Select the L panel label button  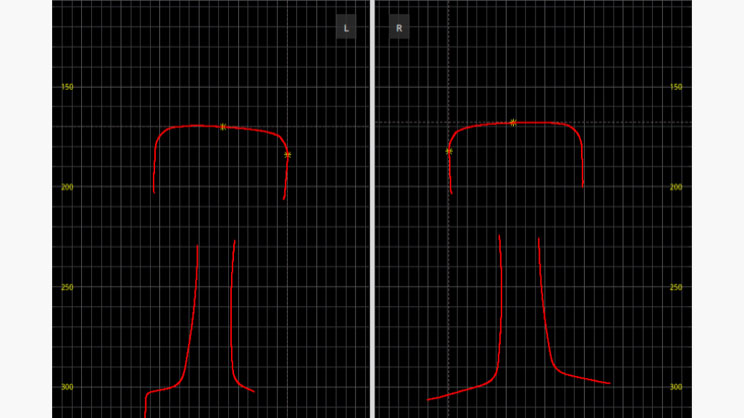(346, 28)
